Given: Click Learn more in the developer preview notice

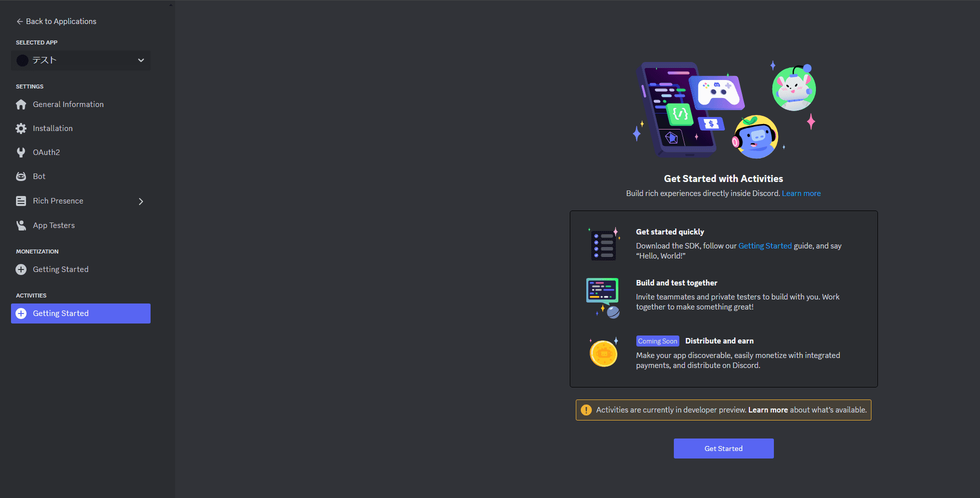Looking at the screenshot, I should click(768, 410).
